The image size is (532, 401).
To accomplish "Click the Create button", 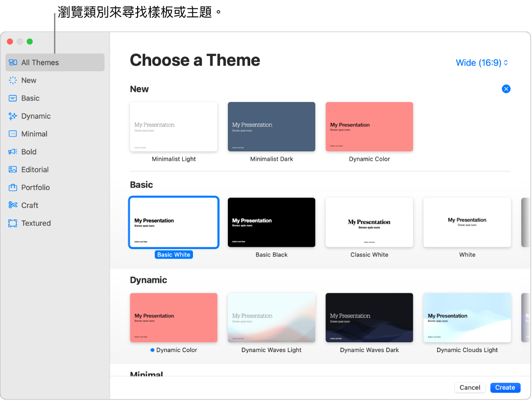I will pyautogui.click(x=505, y=388).
